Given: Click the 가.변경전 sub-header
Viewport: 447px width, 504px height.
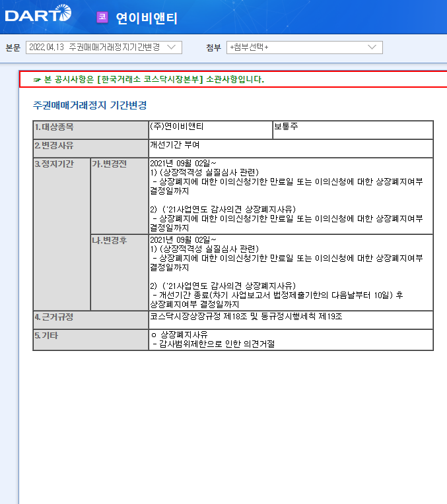Looking at the screenshot, I should (120, 196).
